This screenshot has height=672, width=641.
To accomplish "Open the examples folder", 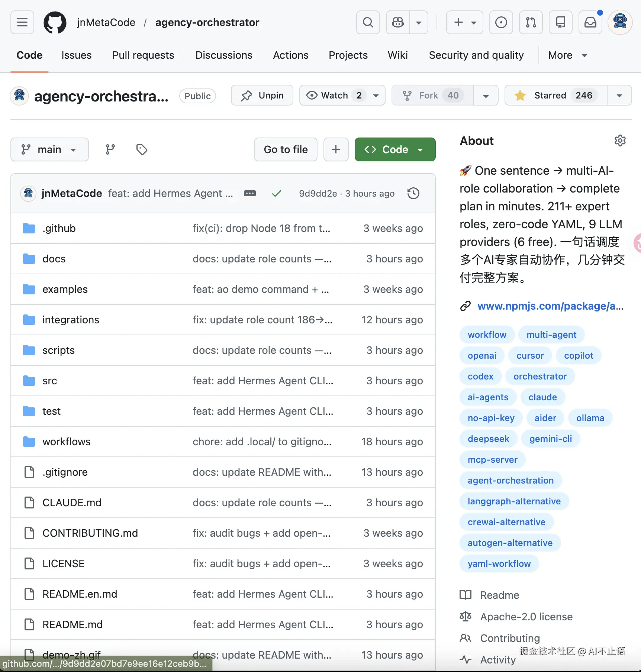I will pos(65,289).
